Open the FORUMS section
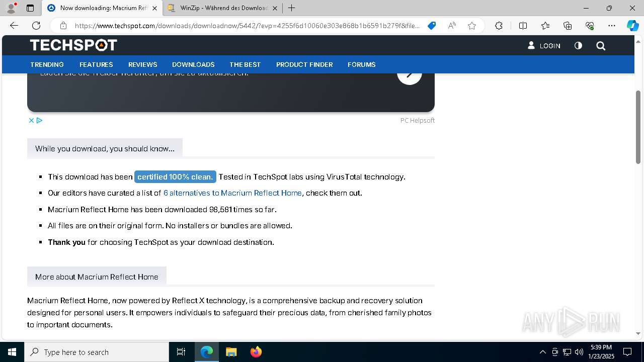Viewport: 644px width, 362px height. tap(361, 64)
